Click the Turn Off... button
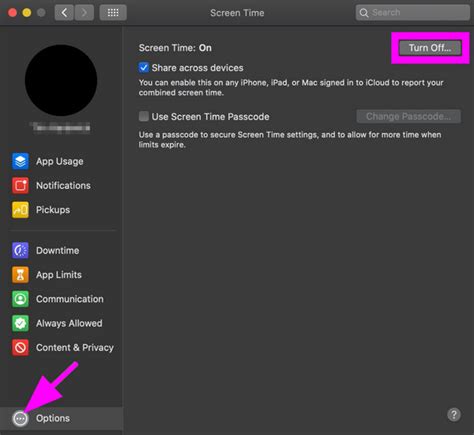Image resolution: width=474 pixels, height=435 pixels. tap(430, 48)
